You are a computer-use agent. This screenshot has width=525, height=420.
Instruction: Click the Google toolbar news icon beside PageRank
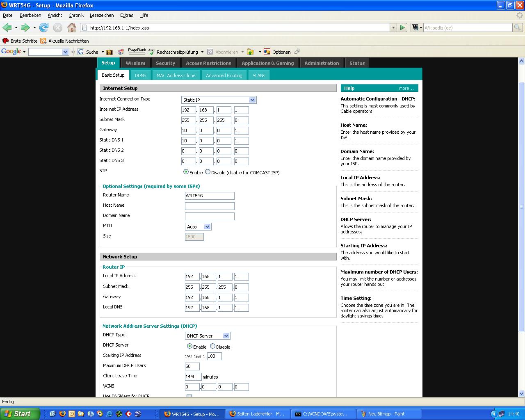[x=121, y=52]
